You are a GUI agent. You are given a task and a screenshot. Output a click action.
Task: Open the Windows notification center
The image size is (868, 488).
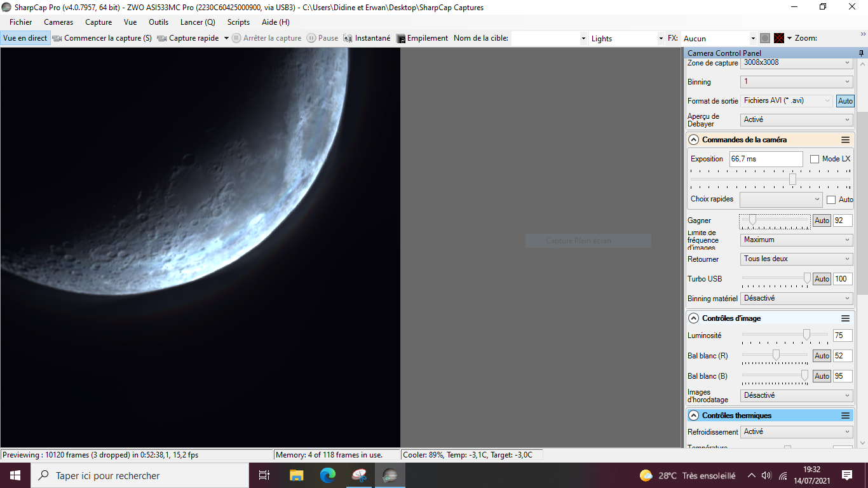pyautogui.click(x=847, y=475)
